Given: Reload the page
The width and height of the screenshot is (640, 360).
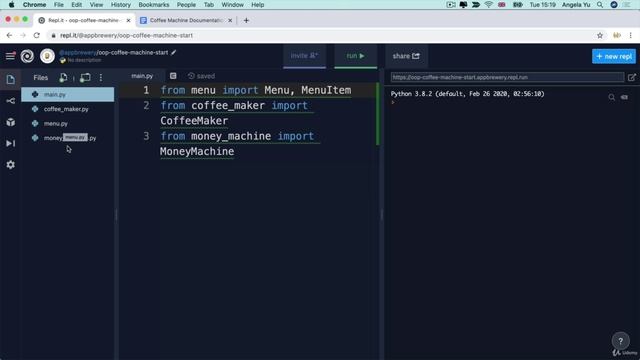Looking at the screenshot, I should pos(37,36).
